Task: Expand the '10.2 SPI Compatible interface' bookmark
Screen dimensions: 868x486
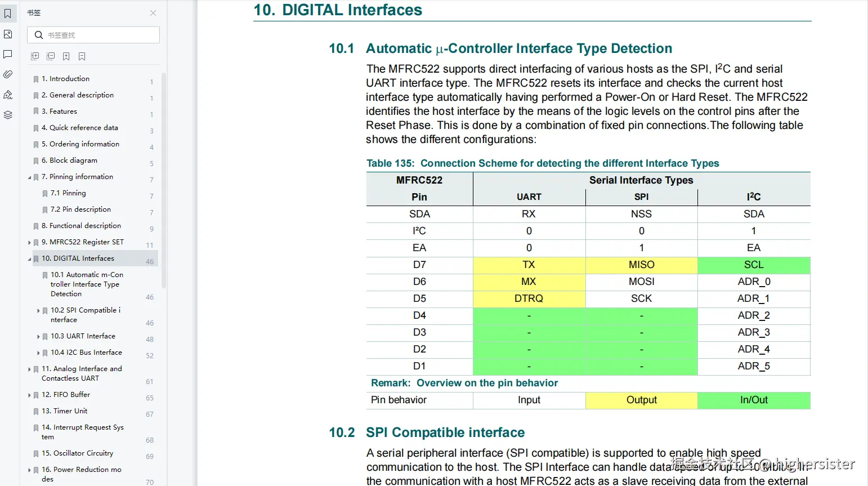Action: click(x=39, y=311)
